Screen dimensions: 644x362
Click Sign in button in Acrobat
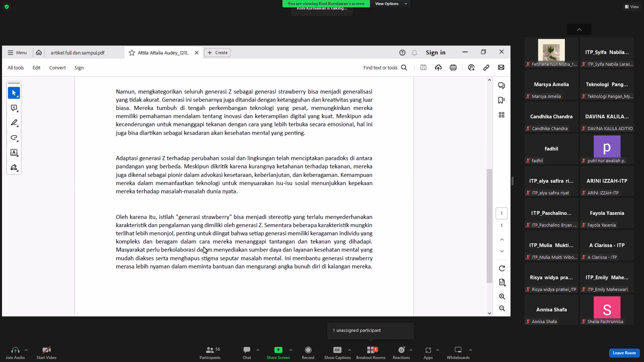coord(435,53)
